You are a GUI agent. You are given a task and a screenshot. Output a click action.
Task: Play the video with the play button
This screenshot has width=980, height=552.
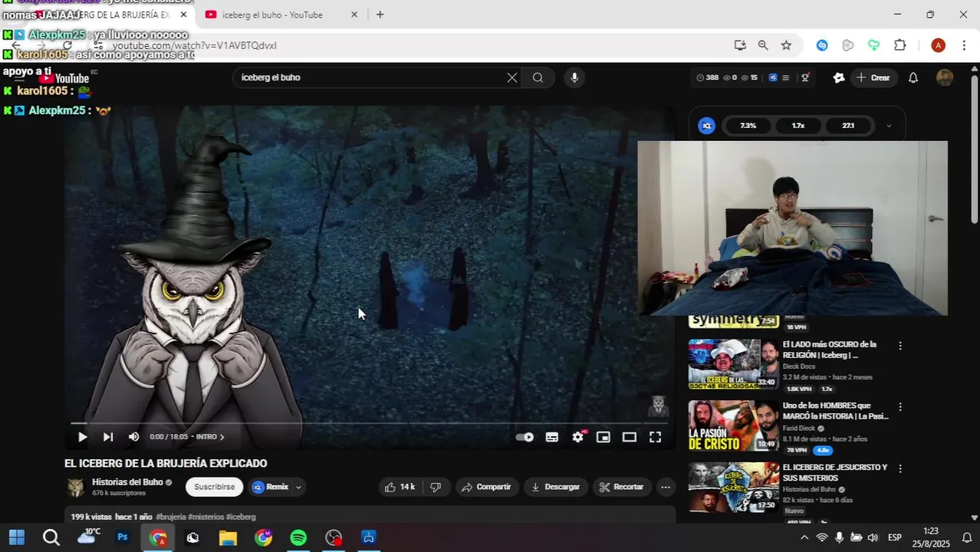[82, 437]
